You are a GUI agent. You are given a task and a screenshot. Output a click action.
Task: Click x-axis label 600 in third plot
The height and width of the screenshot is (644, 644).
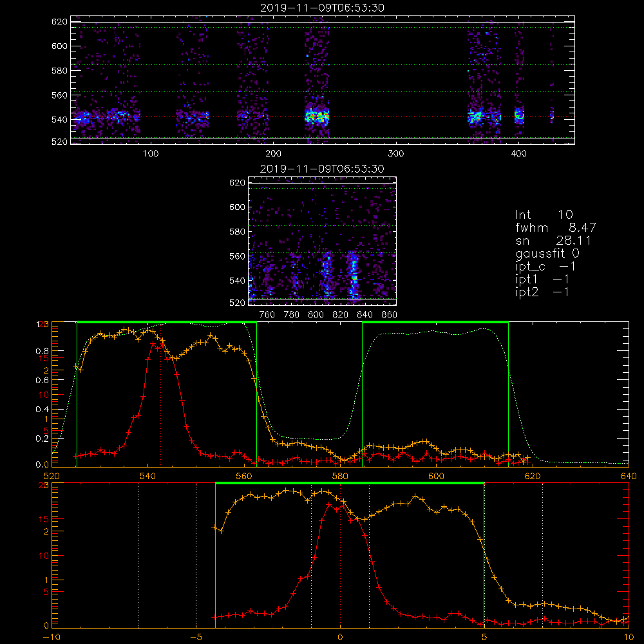tap(436, 476)
